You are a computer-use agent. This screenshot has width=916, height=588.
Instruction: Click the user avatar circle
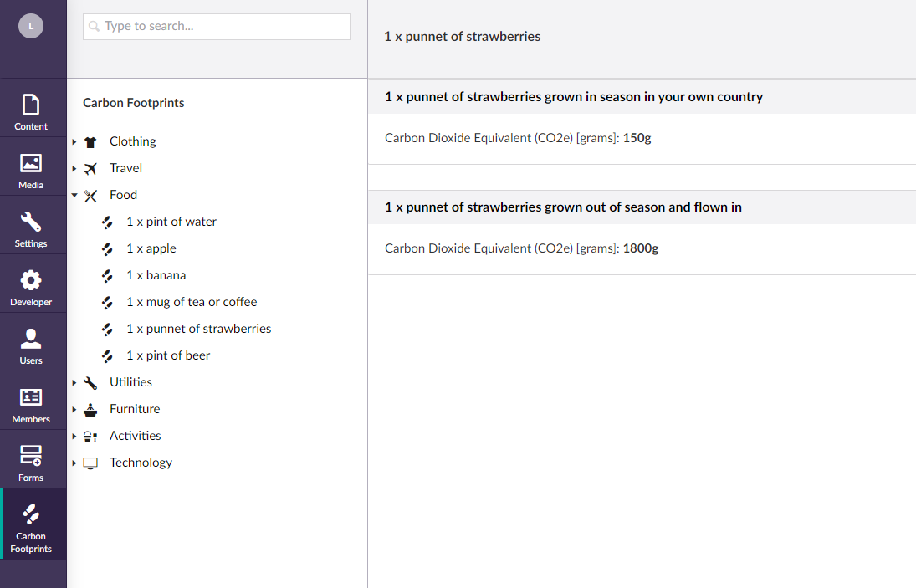click(x=31, y=26)
